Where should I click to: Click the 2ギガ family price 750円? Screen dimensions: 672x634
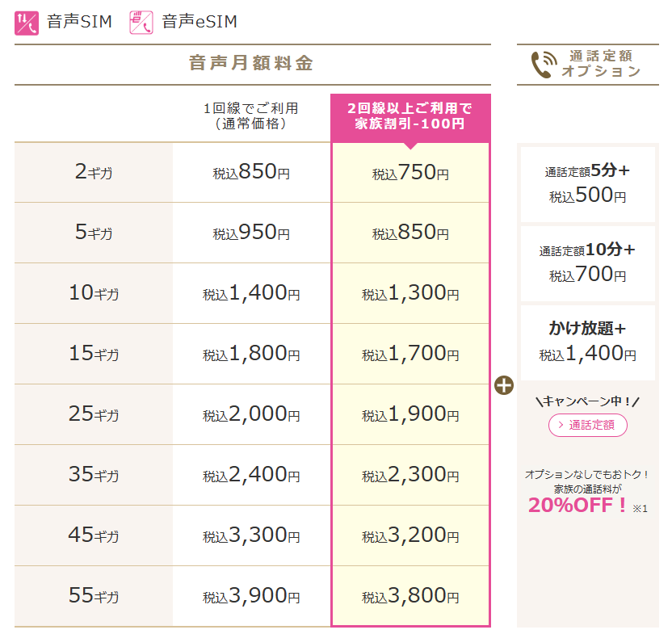click(x=410, y=172)
